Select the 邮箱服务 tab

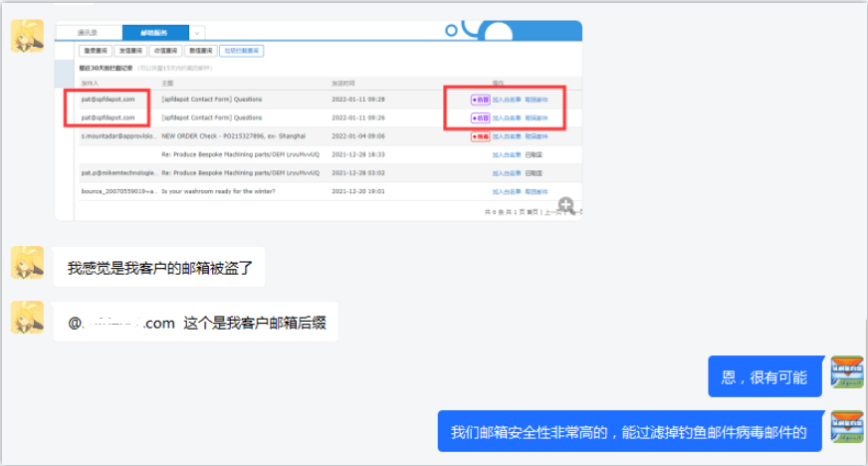click(x=153, y=34)
